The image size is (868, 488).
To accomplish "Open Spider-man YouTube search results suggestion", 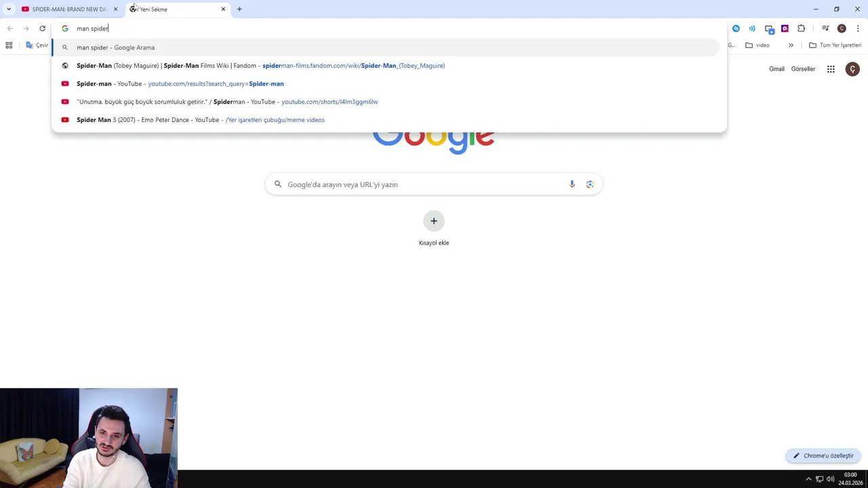I will (385, 83).
